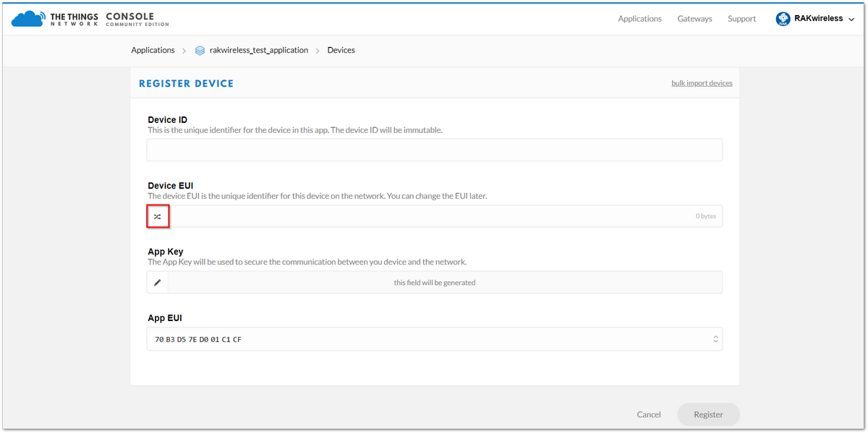This screenshot has width=868, height=433.
Task: Open the Support menu item
Action: [741, 19]
